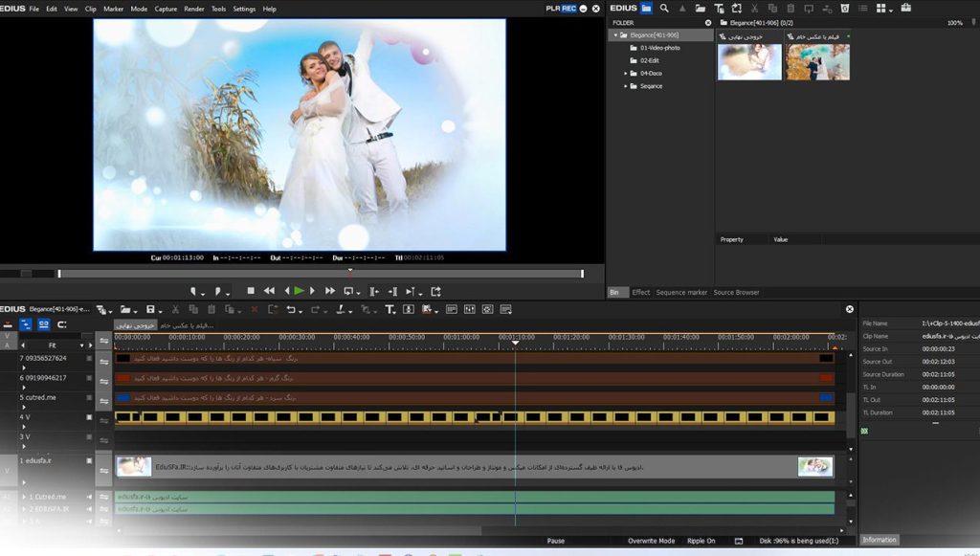Viewport: 980px width, 556px height.
Task: Click the Add Title icon in the bin toolbar
Action: click(x=719, y=8)
